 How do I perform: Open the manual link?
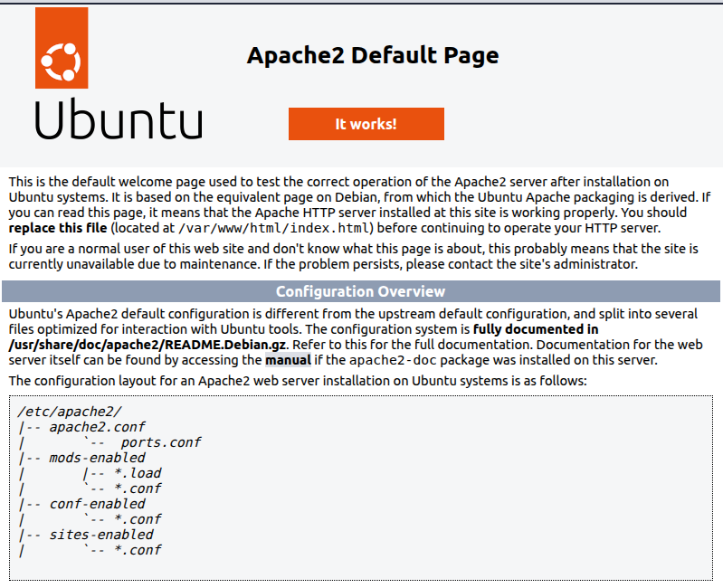coord(288,359)
